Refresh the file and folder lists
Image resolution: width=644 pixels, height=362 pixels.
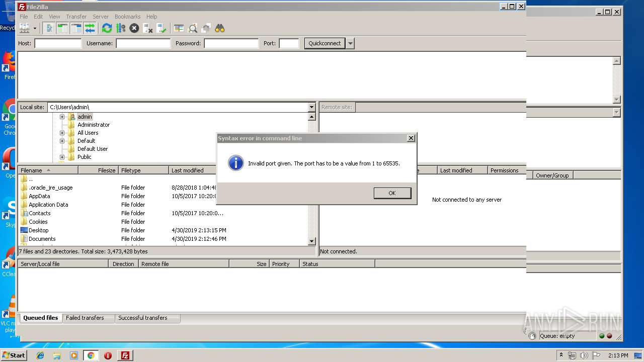(x=107, y=28)
